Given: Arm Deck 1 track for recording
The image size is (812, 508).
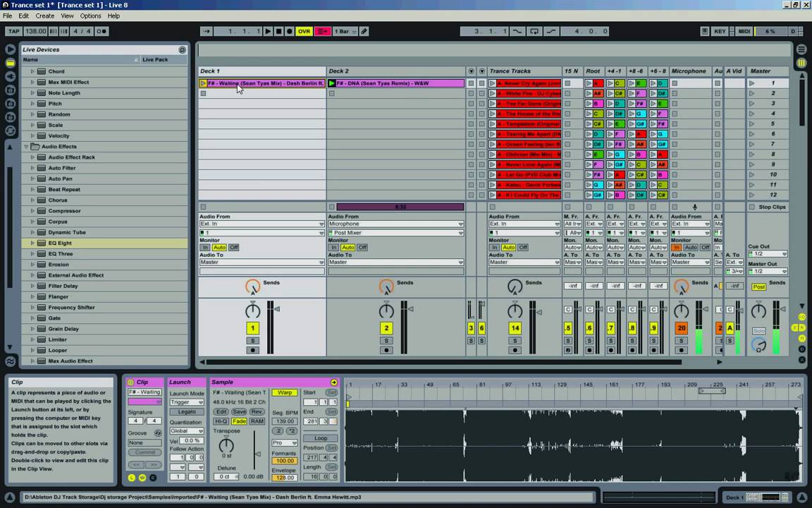Looking at the screenshot, I should pos(253,351).
